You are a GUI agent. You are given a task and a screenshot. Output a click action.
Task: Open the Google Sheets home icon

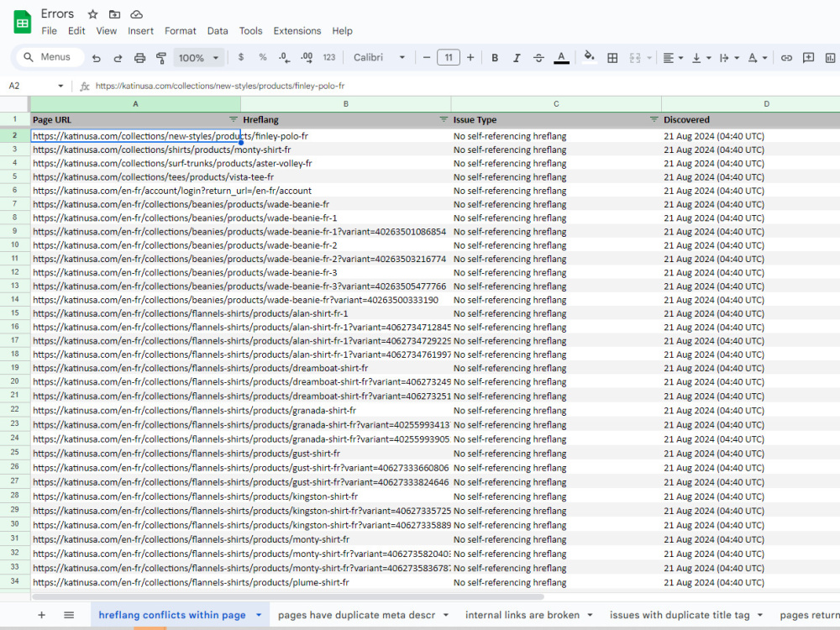click(22, 22)
